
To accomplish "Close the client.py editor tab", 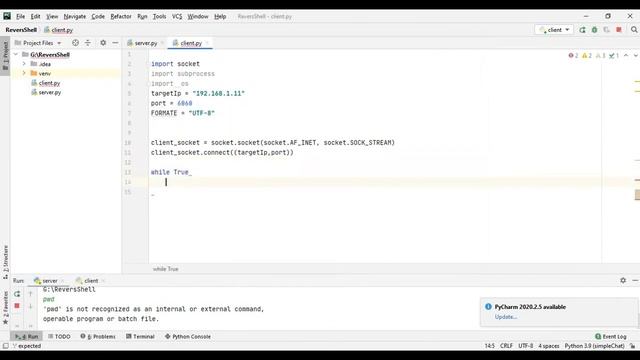I will 207,43.
